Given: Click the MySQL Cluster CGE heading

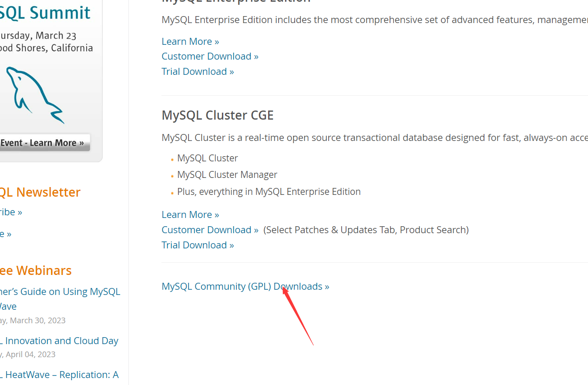Looking at the screenshot, I should [x=218, y=115].
